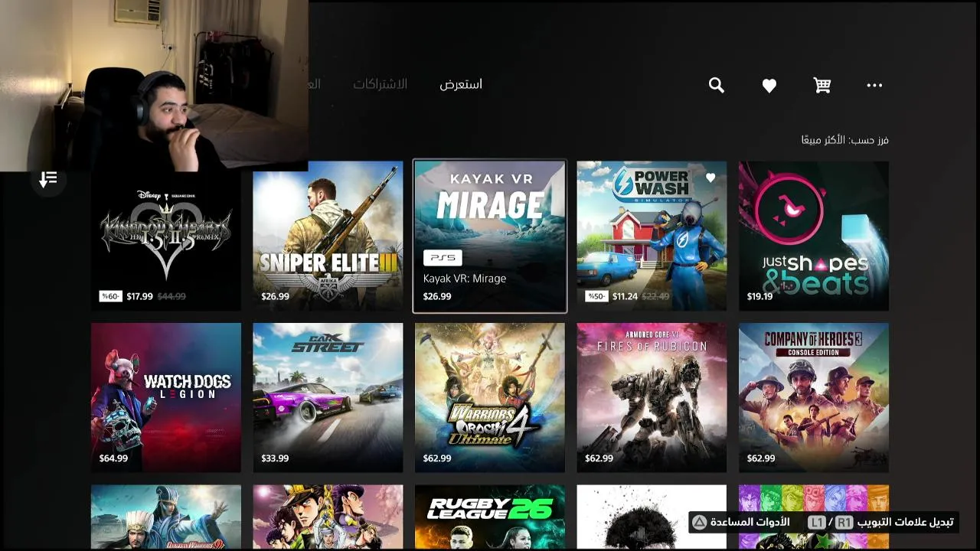Click the $17.99 Kingdom Hearts price

140,296
